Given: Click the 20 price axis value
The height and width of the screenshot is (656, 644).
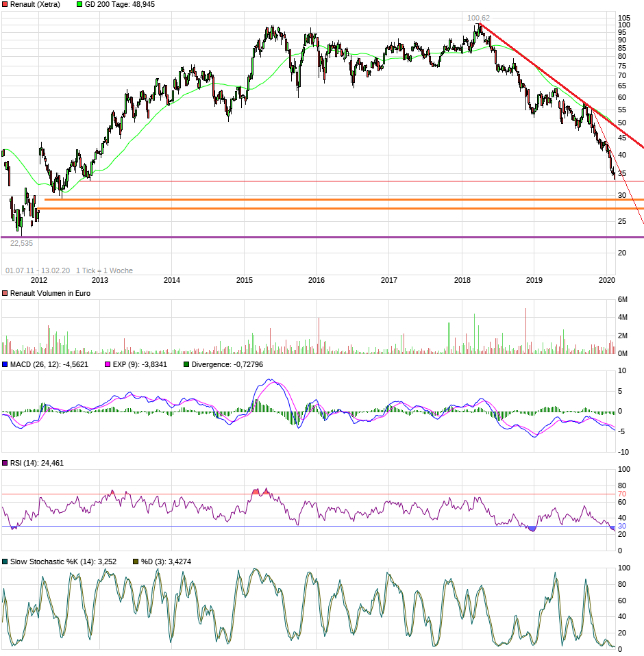Looking at the screenshot, I should point(622,253).
